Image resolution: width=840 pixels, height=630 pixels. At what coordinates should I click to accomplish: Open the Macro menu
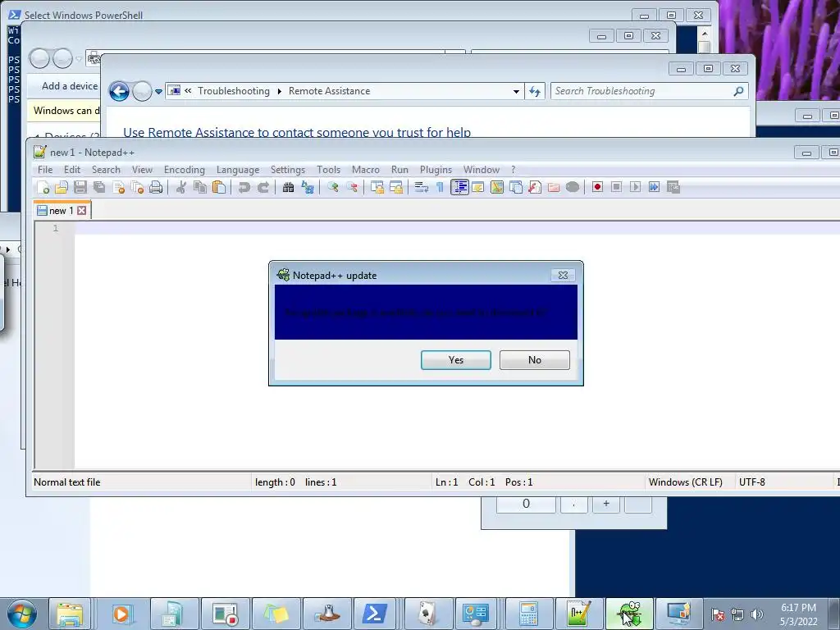point(365,170)
